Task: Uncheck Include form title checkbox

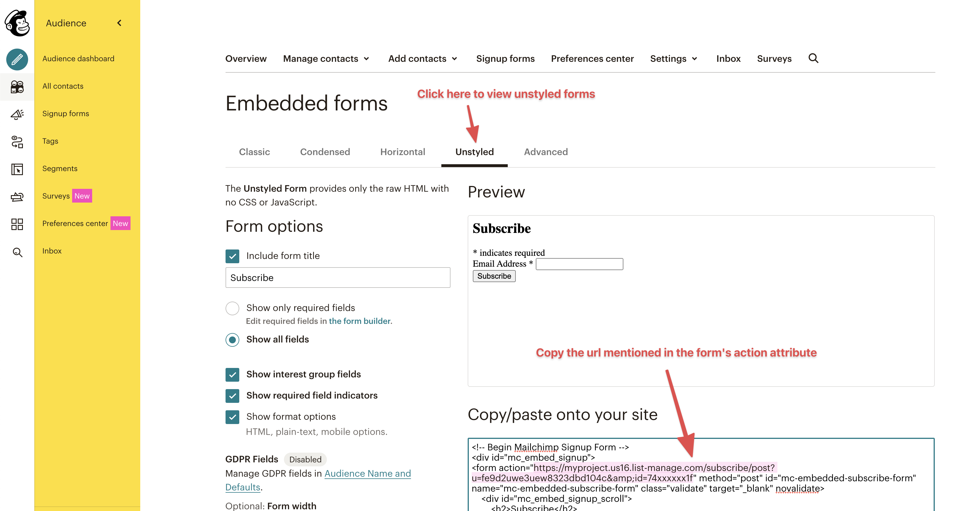Action: pyautogui.click(x=232, y=256)
